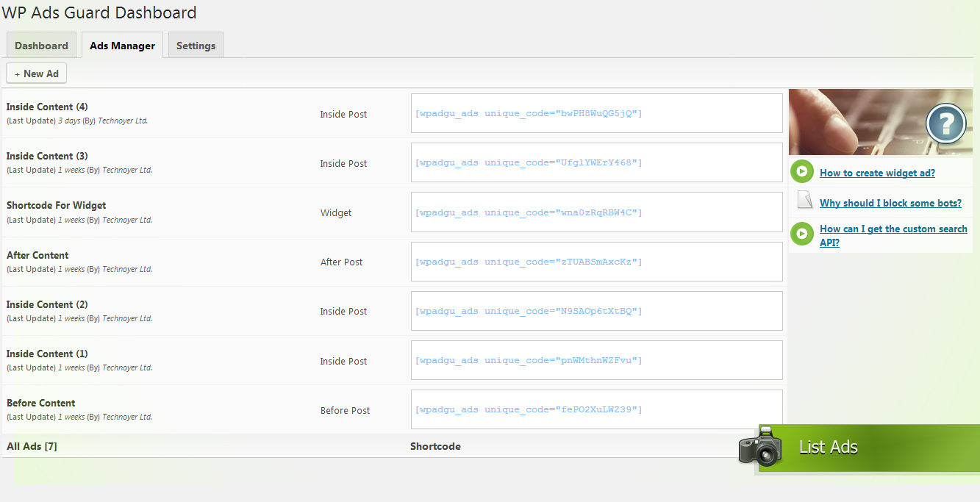Image resolution: width=980 pixels, height=502 pixels.
Task: Open 'How to create widget ad?' link
Action: [877, 173]
